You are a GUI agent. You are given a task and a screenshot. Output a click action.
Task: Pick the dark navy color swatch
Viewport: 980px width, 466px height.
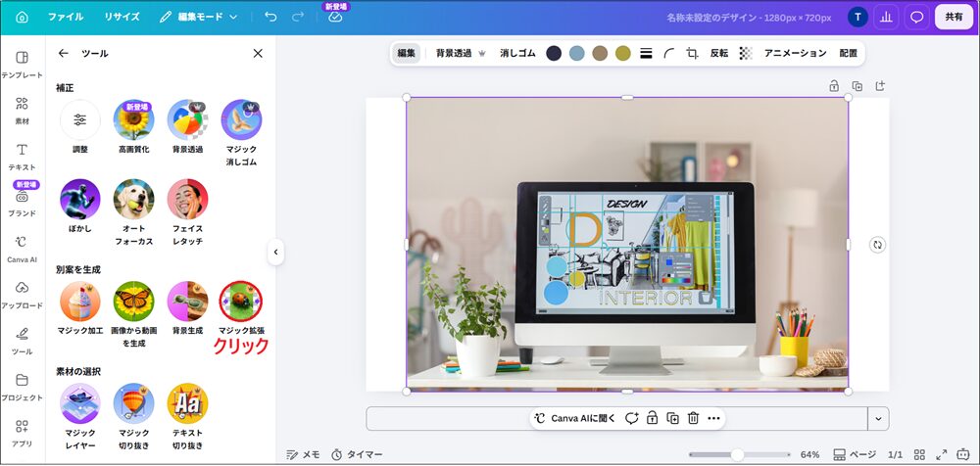click(x=554, y=54)
